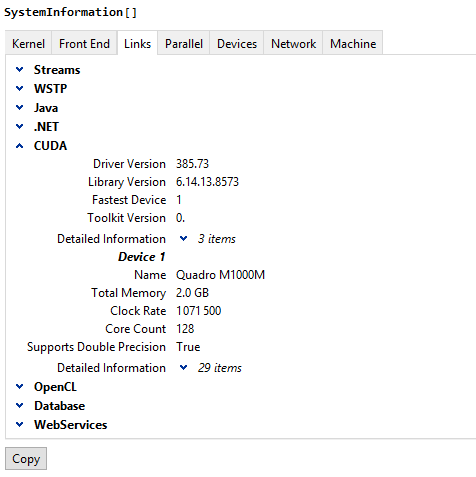The image size is (476, 477).
Task: Click the Toolkit Version label
Action: [x=126, y=218]
